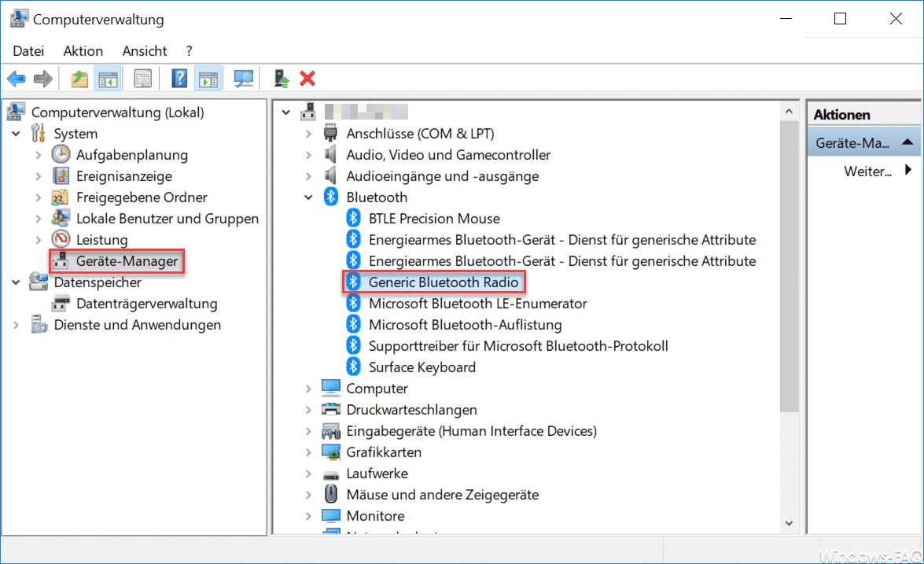This screenshot has height=564, width=924.
Task: Click the Datenträgerverwaltung drive icon
Action: pyautogui.click(x=61, y=304)
